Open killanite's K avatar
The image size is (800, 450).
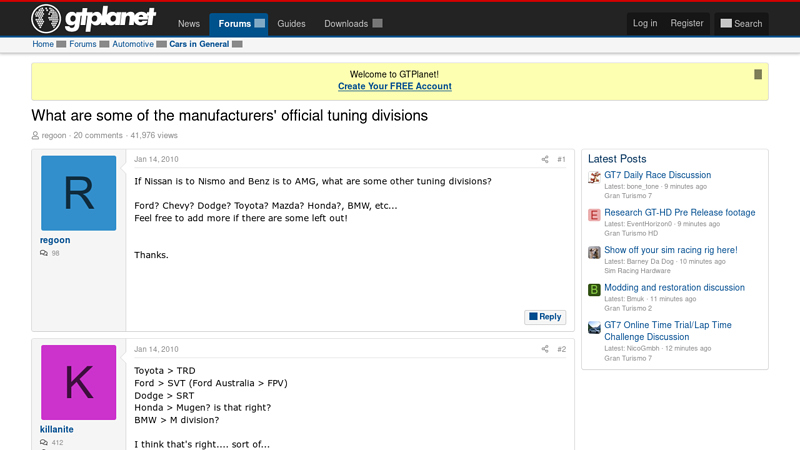pyautogui.click(x=78, y=383)
